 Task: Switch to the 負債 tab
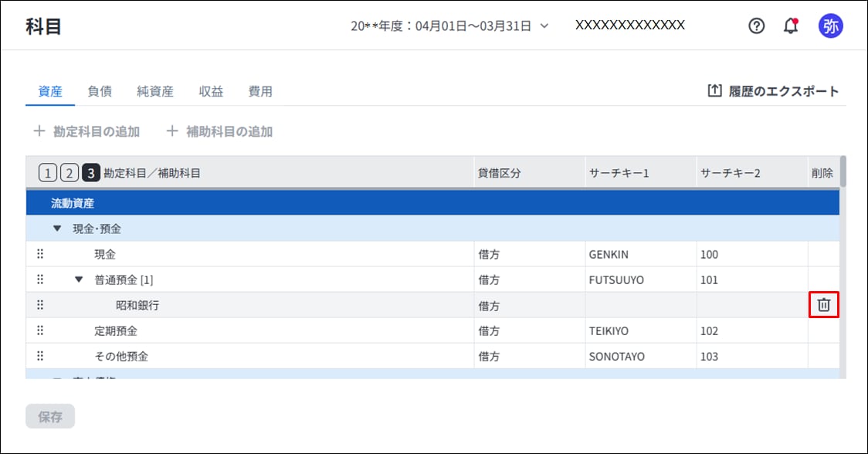coord(100,91)
